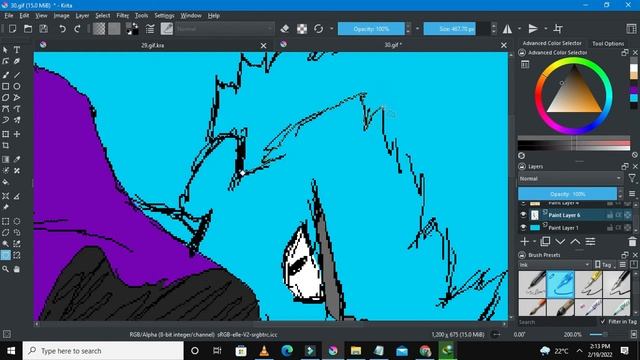Hide Paint Layer 1 with eye icon

point(523,227)
